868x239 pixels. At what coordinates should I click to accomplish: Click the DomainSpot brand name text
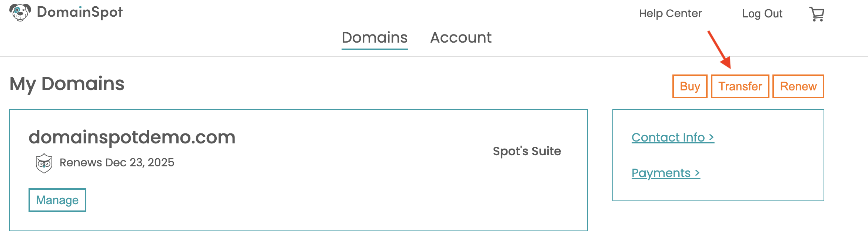coord(80,12)
